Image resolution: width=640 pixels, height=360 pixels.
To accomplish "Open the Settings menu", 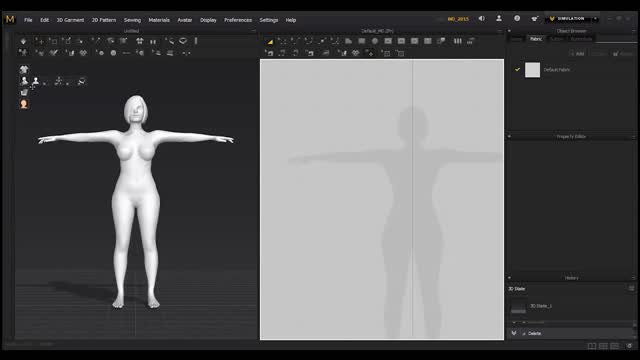I will pos(269,20).
